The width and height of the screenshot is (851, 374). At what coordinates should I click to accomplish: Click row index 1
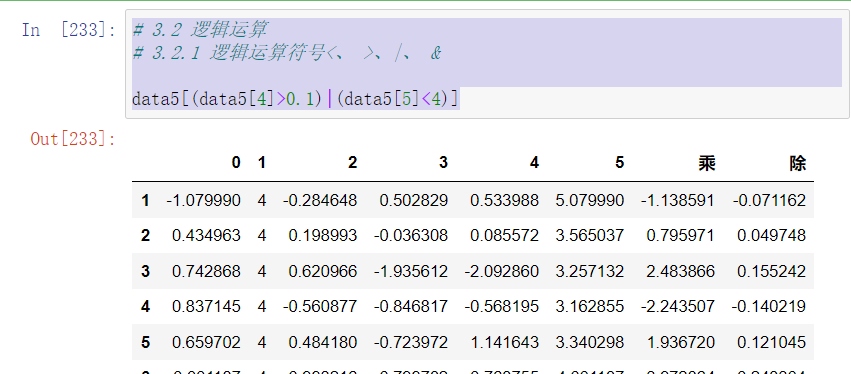pos(145,201)
